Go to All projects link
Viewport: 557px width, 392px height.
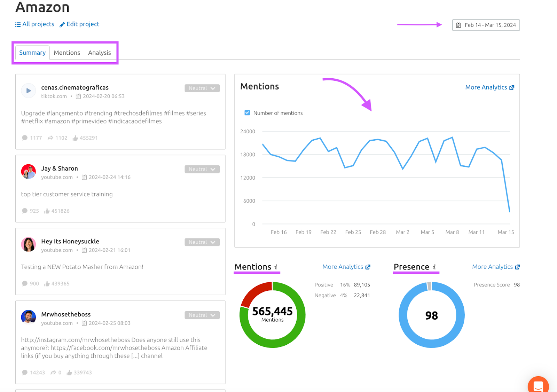tap(35, 24)
